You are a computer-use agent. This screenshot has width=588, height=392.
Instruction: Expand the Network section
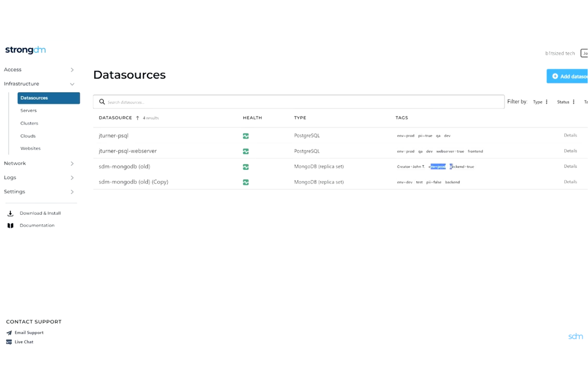pyautogui.click(x=72, y=163)
